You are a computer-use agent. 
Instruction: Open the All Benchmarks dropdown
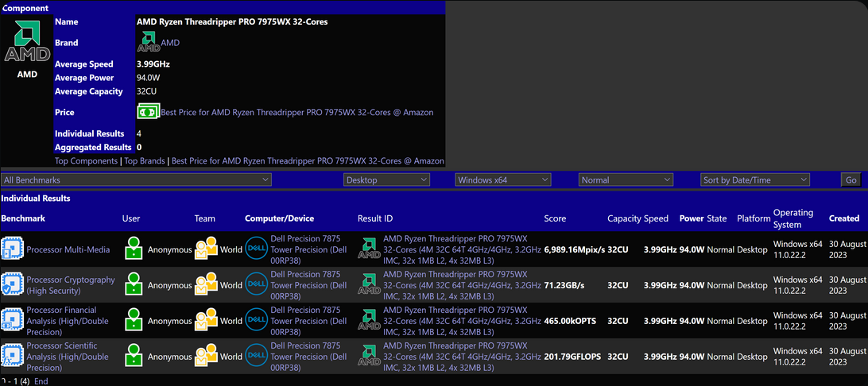point(136,179)
